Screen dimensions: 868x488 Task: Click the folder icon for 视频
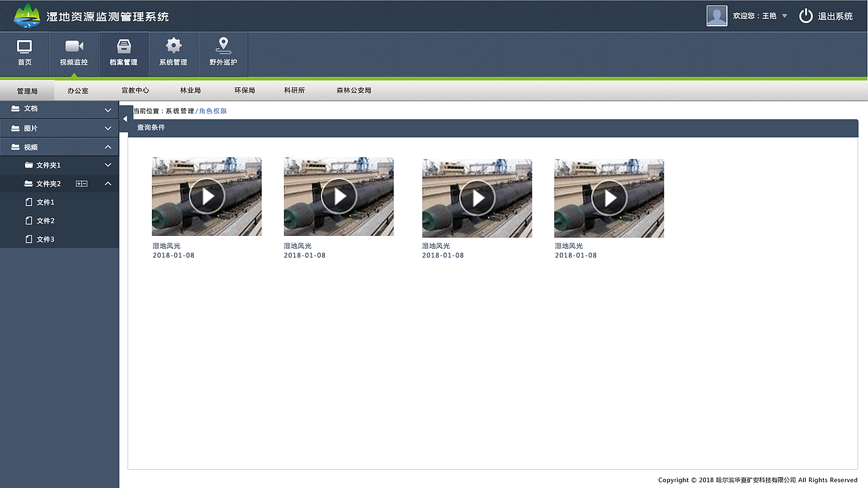click(16, 147)
